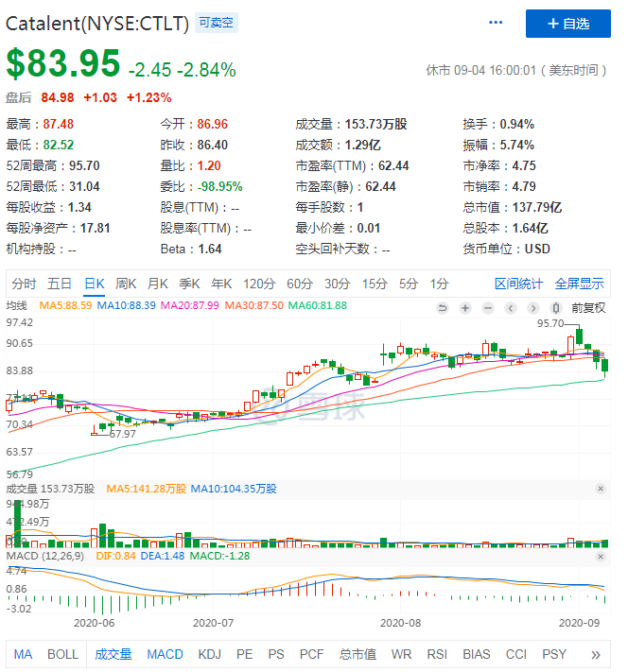Toggle the PSY indicator

pyautogui.click(x=554, y=654)
